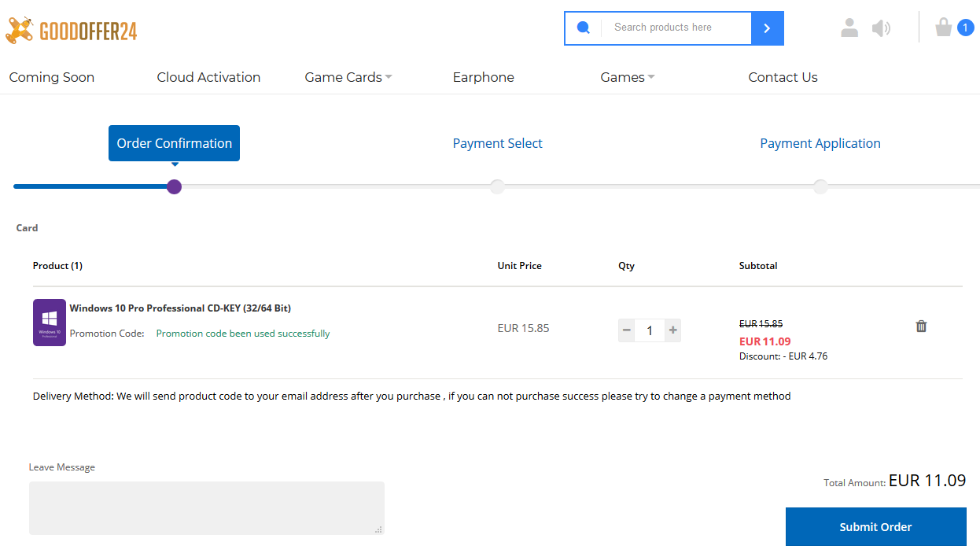This screenshot has width=980, height=557.
Task: Click the Unit Price column header
Action: pos(520,266)
